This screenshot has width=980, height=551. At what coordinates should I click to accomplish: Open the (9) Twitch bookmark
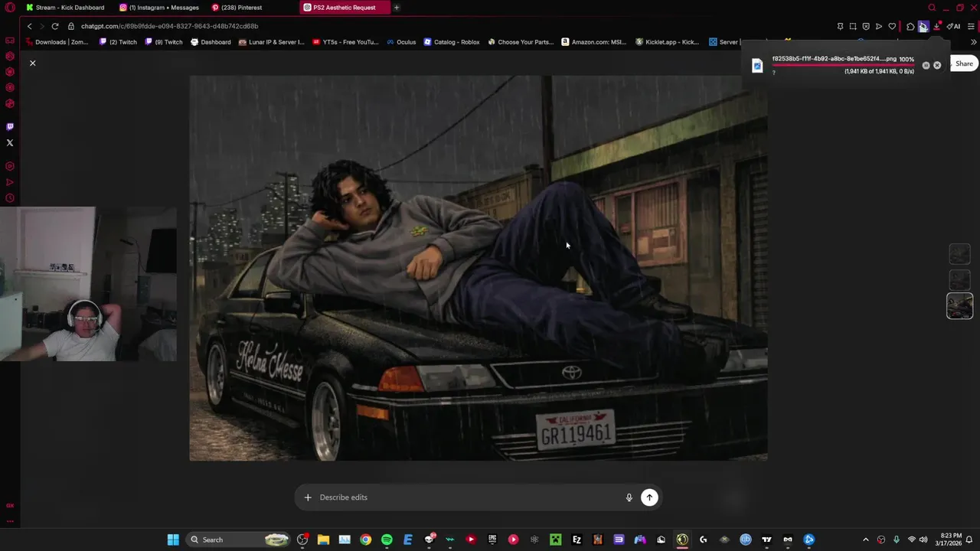[x=164, y=42]
